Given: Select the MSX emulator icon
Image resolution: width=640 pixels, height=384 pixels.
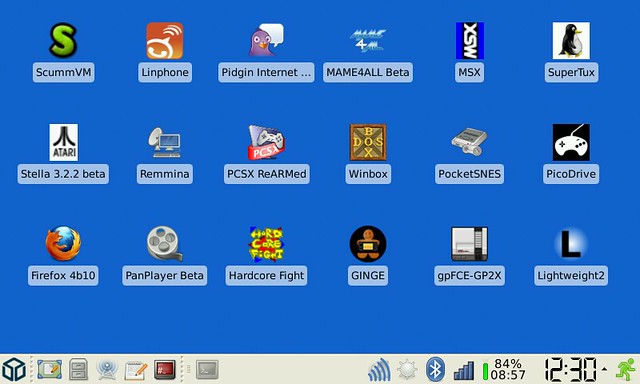Looking at the screenshot, I should coord(469,40).
